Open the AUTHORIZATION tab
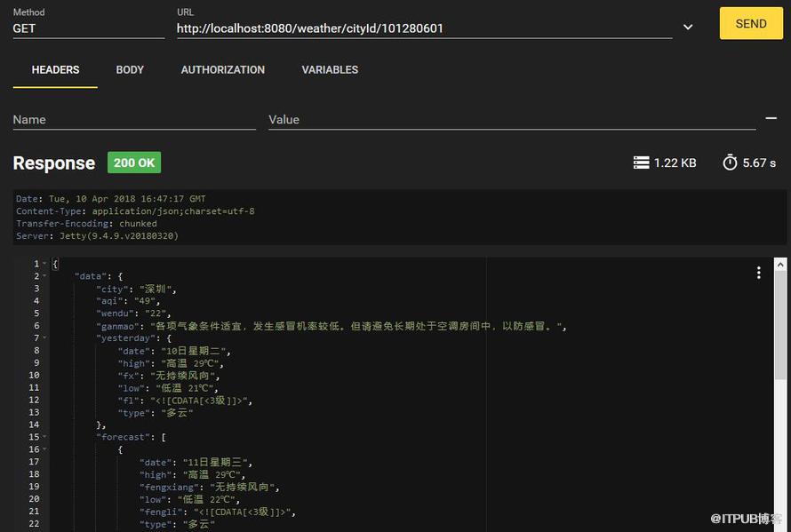Viewport: 791px width, 532px height. [x=222, y=69]
